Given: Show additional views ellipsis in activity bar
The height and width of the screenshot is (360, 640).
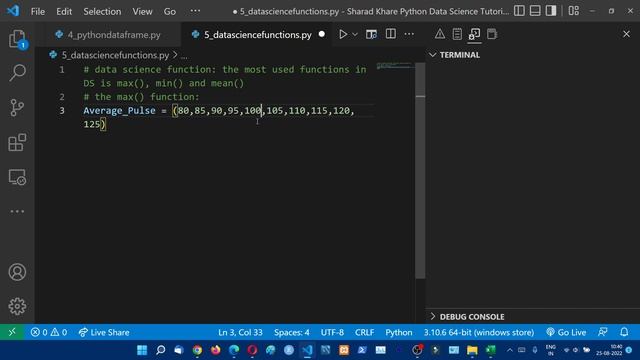Looking at the screenshot, I should click(17, 211).
